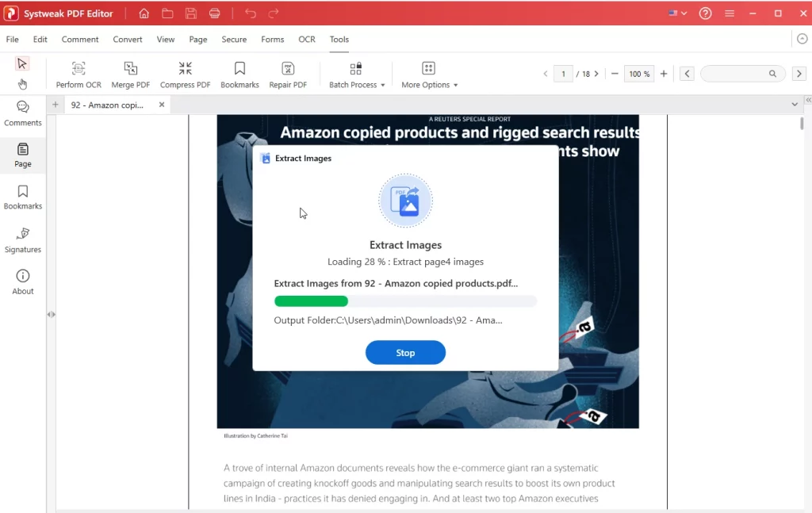This screenshot has height=513, width=812.
Task: Open the OCR menu
Action: [x=307, y=40]
